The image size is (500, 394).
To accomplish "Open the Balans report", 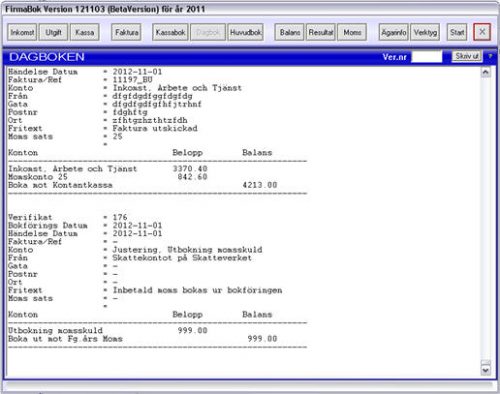I will 289,32.
